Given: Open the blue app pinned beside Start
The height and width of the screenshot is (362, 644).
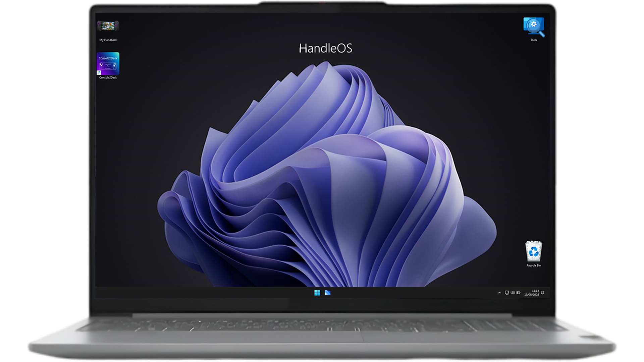Looking at the screenshot, I should tap(328, 293).
